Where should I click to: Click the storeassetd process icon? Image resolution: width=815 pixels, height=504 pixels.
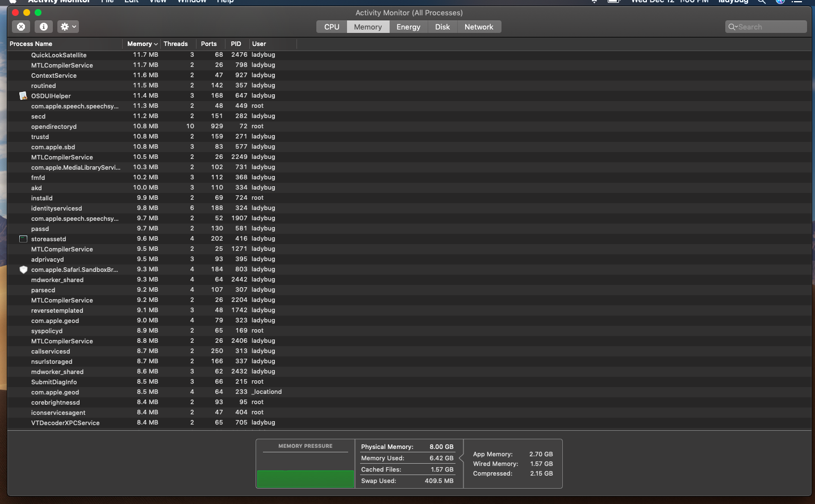pyautogui.click(x=23, y=239)
